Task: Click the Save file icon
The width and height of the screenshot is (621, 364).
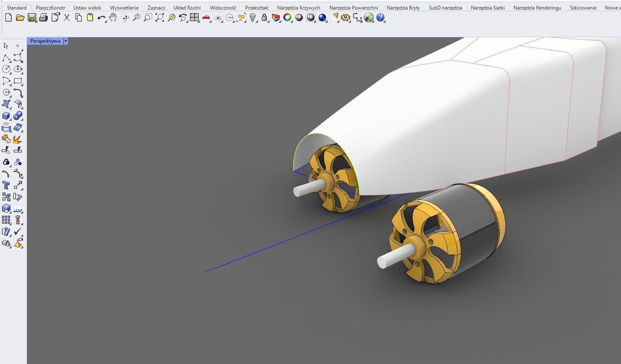Action: coord(32,18)
